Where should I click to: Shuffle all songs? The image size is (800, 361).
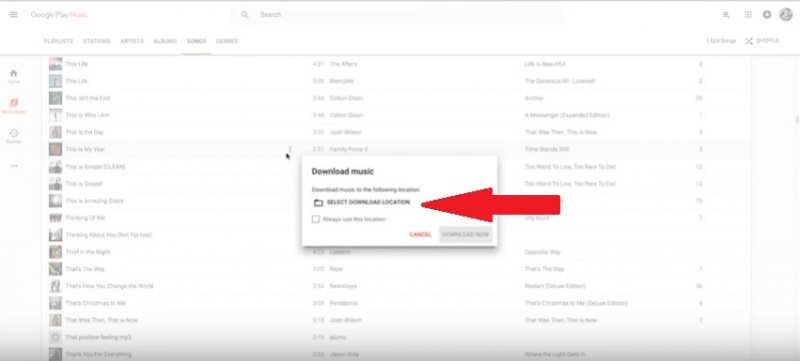[x=763, y=41]
